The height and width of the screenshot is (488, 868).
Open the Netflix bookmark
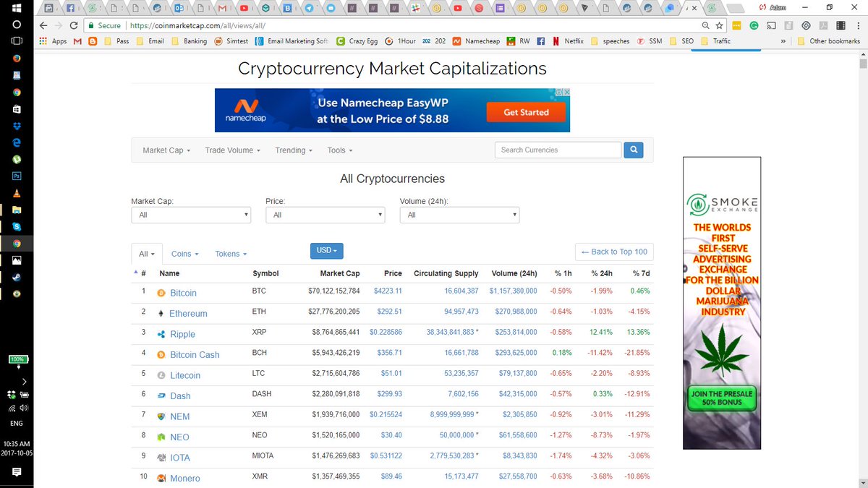(x=568, y=41)
